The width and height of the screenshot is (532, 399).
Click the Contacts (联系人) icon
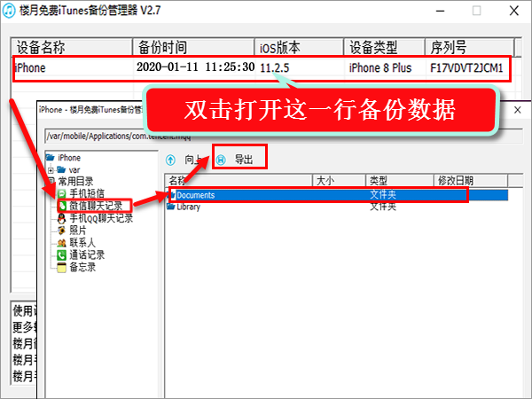(61, 243)
